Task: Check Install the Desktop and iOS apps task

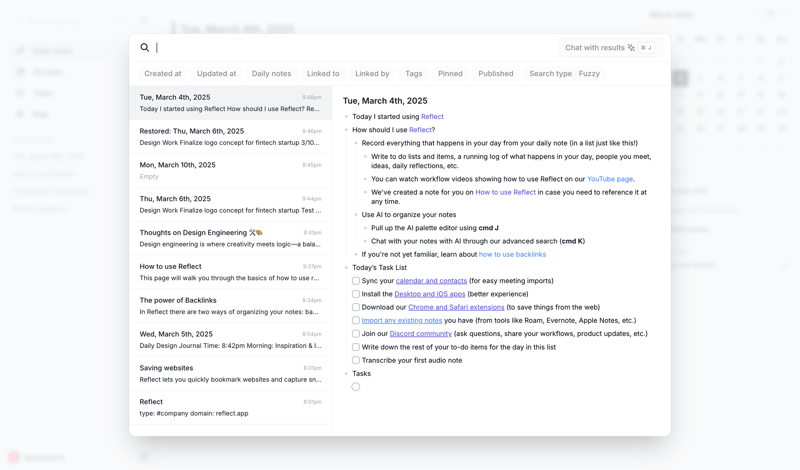Action: pyautogui.click(x=356, y=294)
